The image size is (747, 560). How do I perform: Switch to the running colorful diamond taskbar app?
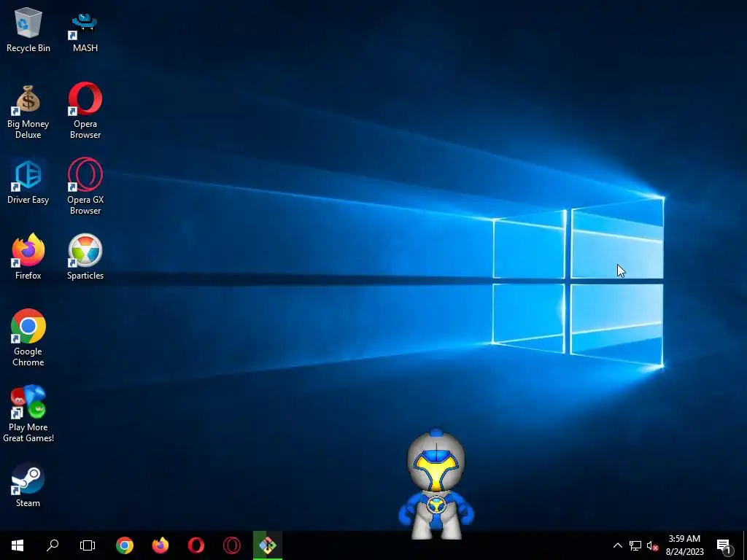tap(267, 545)
